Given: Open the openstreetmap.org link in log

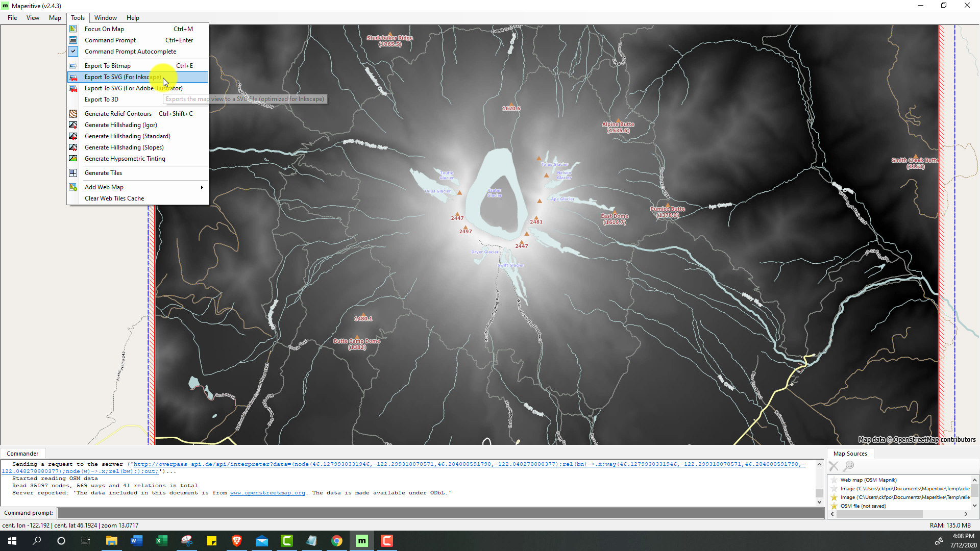Looking at the screenshot, I should (267, 493).
